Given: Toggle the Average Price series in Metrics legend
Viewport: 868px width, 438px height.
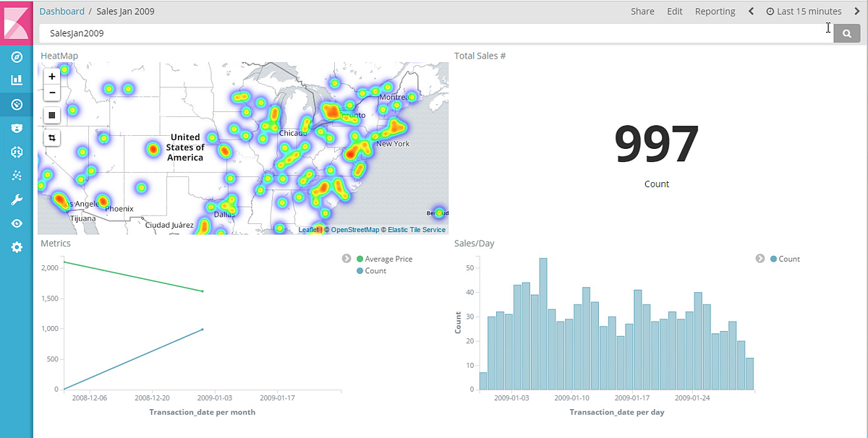Looking at the screenshot, I should 386,258.
